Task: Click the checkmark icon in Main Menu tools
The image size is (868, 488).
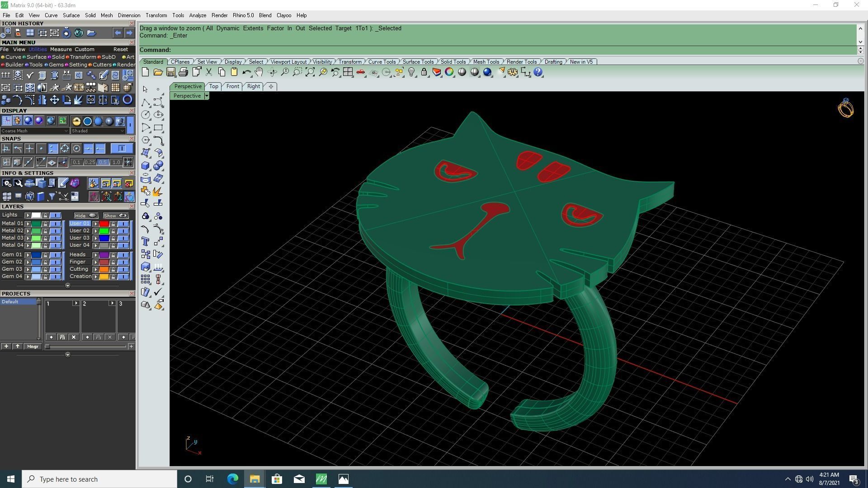Action: click(30, 75)
